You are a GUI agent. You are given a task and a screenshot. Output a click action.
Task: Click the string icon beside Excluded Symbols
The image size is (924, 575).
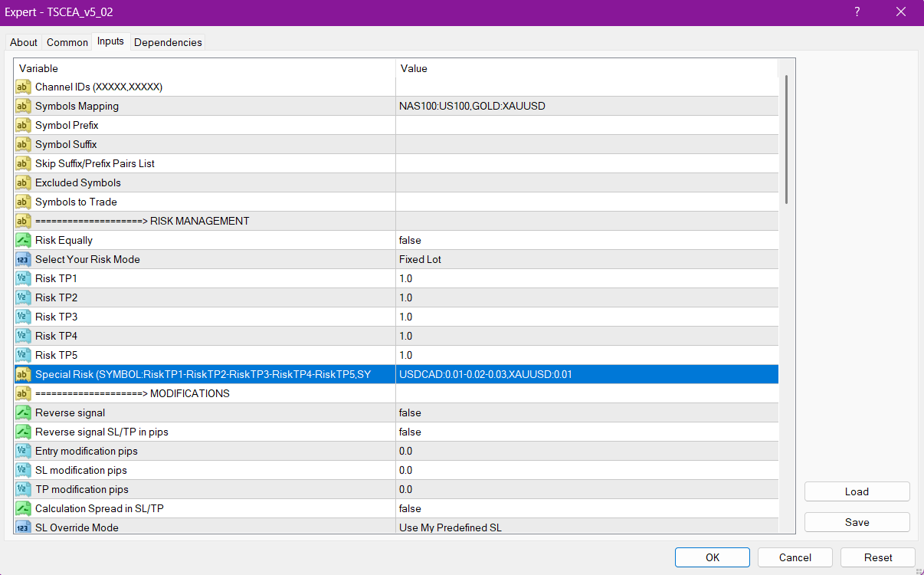23,183
